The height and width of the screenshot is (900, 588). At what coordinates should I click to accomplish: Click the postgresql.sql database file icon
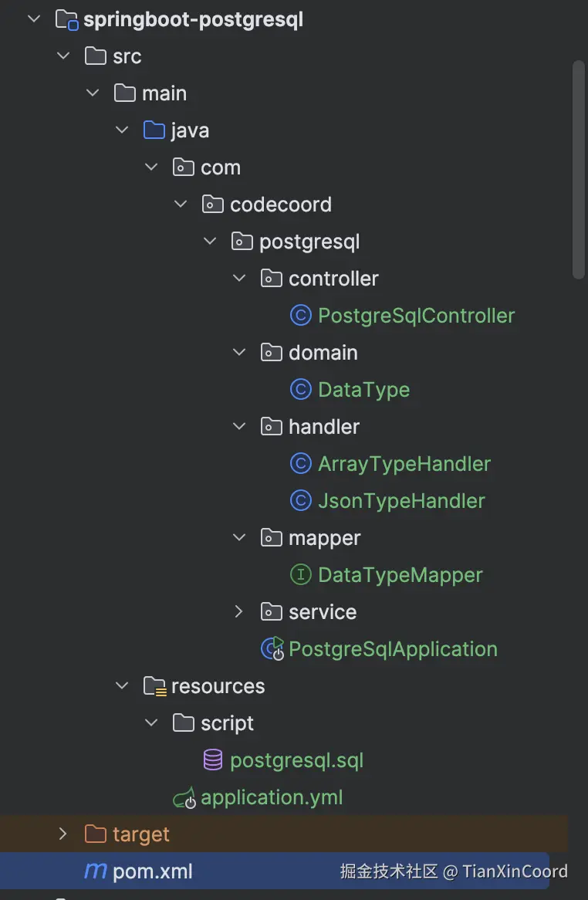click(x=213, y=760)
